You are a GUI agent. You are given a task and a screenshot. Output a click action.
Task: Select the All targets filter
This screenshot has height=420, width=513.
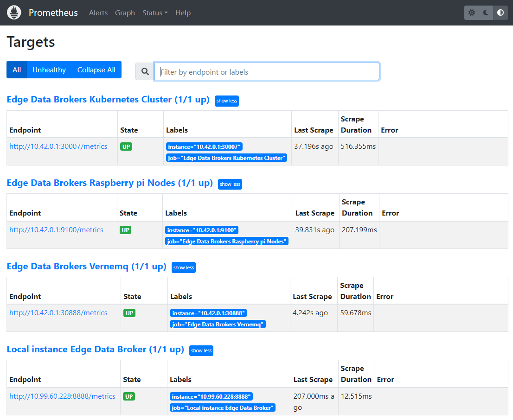17,70
